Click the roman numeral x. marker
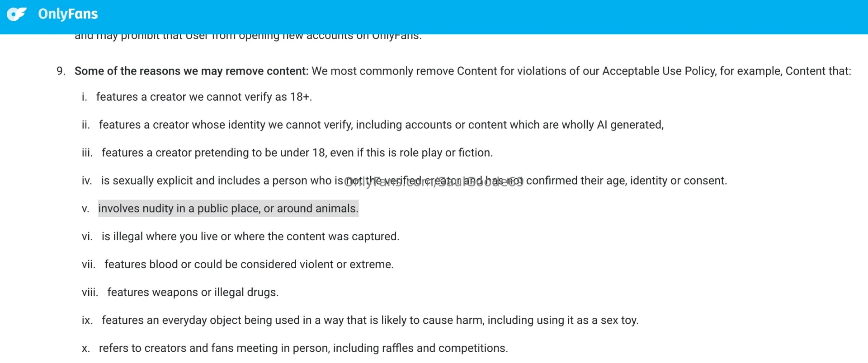 (x=85, y=349)
